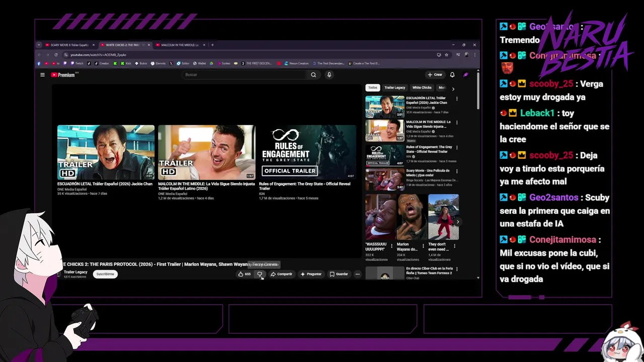Select the Trailer Legacy filter chip
This screenshot has width=644, height=362.
[395, 87]
